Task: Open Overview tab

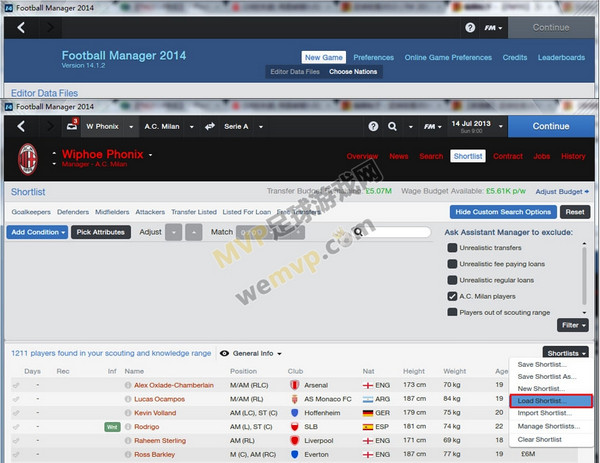Action: point(362,156)
